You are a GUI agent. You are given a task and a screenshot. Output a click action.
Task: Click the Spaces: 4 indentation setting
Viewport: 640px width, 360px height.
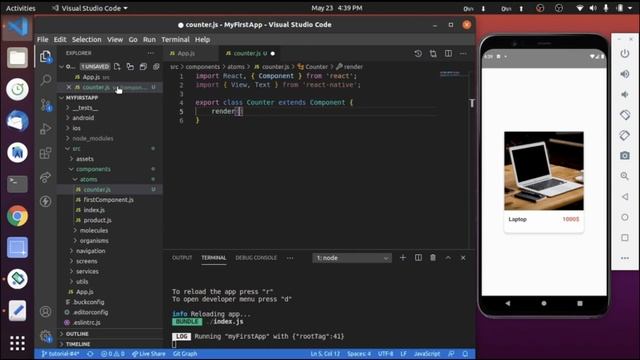[x=359, y=354]
